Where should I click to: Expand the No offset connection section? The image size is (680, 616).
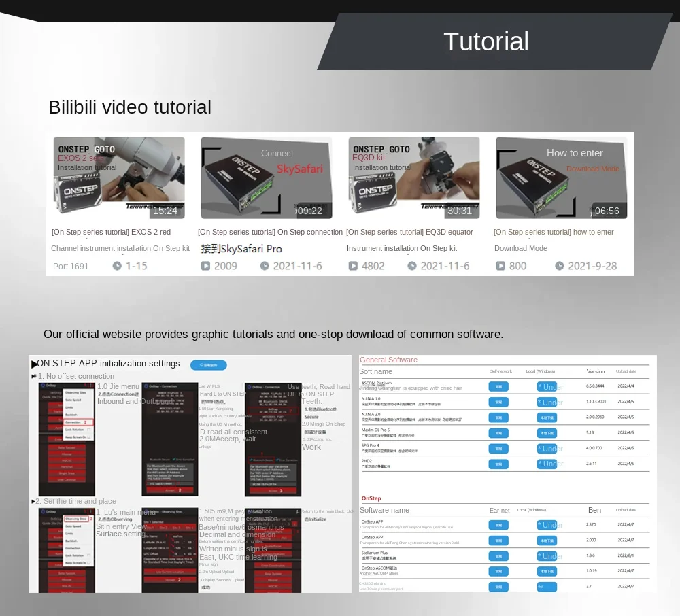33,376
